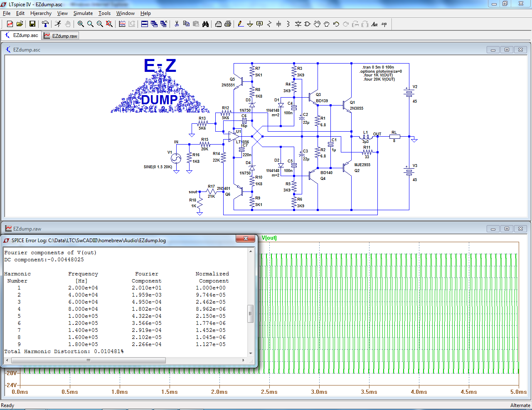Open the Component gate-symbol tool

point(308,24)
